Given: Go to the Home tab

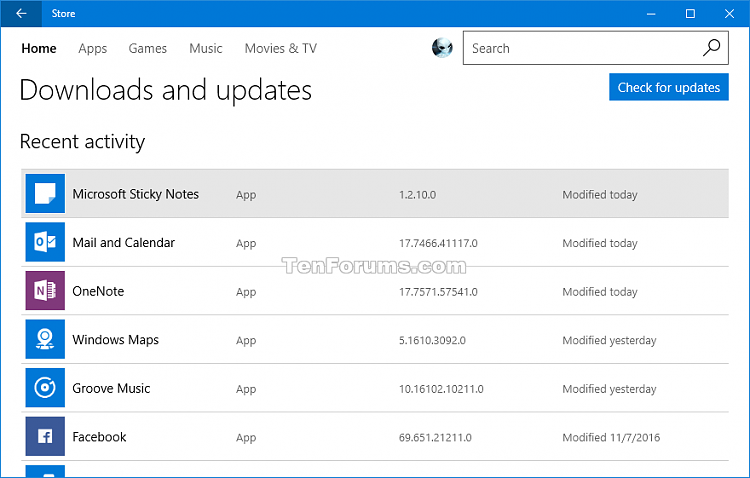Looking at the screenshot, I should [x=39, y=48].
